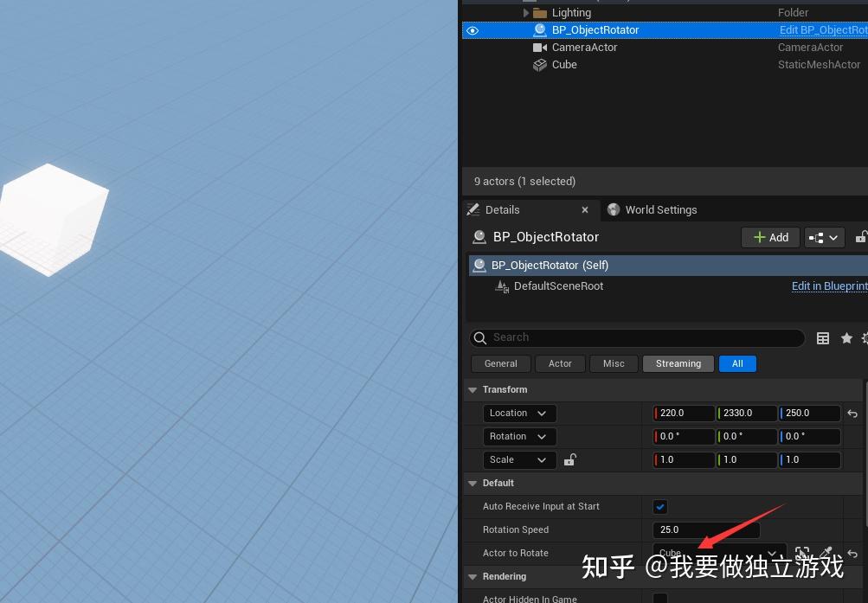Image resolution: width=868 pixels, height=603 pixels.
Task: Toggle visibility of BP_ObjectRotator with the eye icon
Action: (472, 29)
